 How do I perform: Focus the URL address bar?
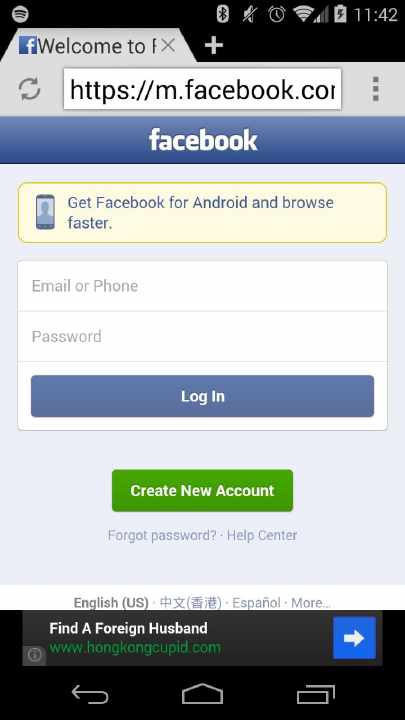pos(202,89)
